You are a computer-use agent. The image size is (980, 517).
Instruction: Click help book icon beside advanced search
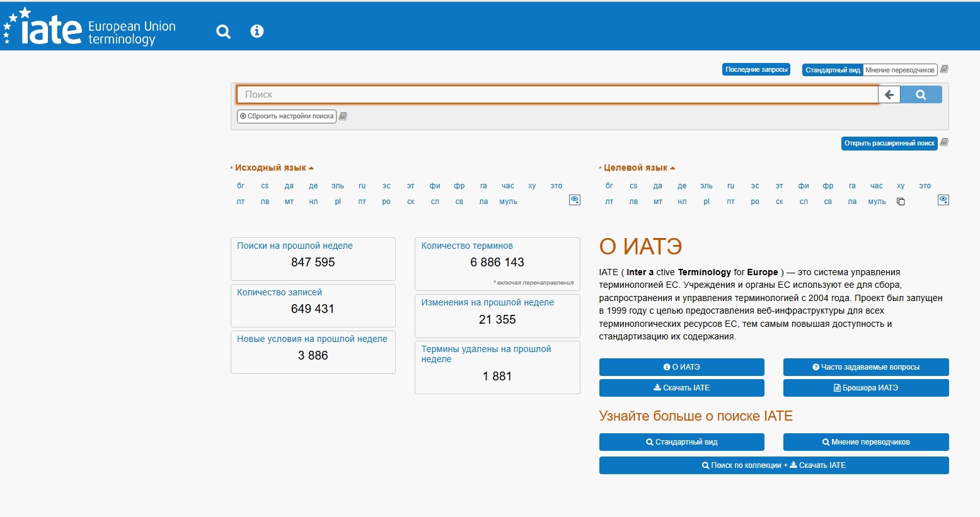point(944,142)
